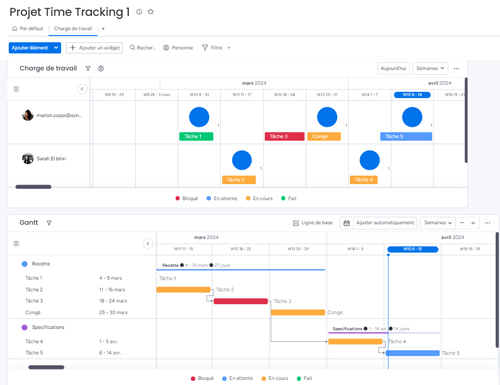Open the board info icon beside the title
Image resolution: width=500 pixels, height=385 pixels.
pos(139,12)
